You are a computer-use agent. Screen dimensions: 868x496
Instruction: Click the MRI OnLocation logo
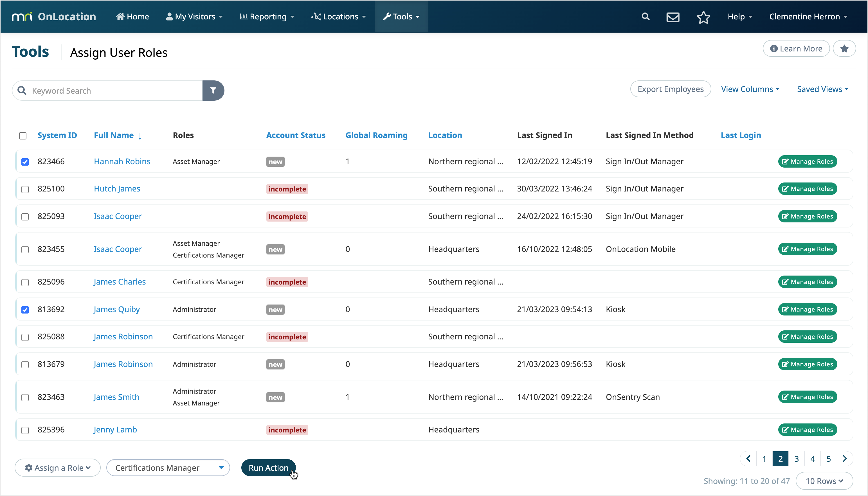point(54,16)
